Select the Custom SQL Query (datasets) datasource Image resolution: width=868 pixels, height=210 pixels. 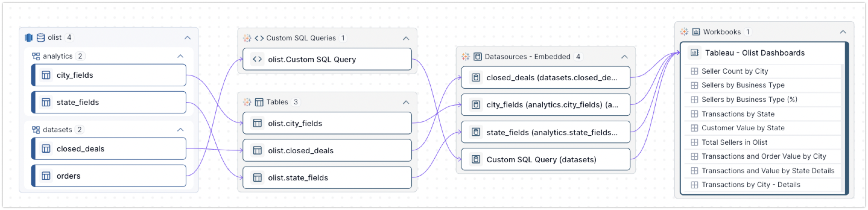tap(545, 159)
